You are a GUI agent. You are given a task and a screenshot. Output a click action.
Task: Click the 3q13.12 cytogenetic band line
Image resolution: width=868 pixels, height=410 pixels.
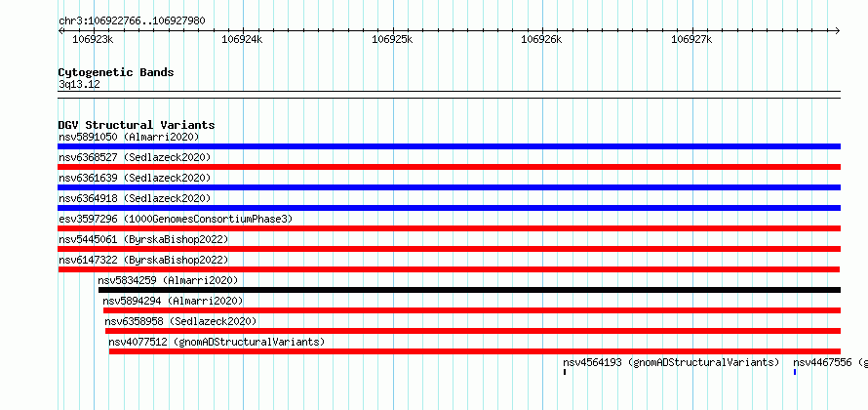pyautogui.click(x=449, y=94)
